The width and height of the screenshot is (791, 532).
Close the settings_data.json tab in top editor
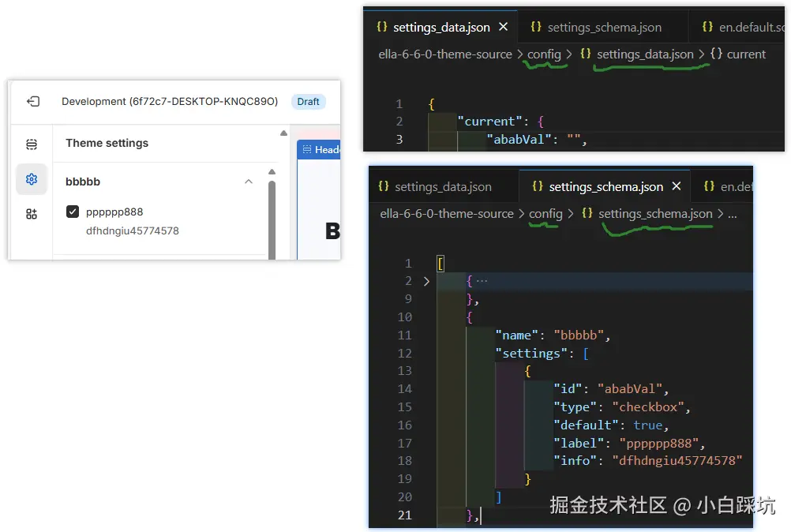click(503, 27)
